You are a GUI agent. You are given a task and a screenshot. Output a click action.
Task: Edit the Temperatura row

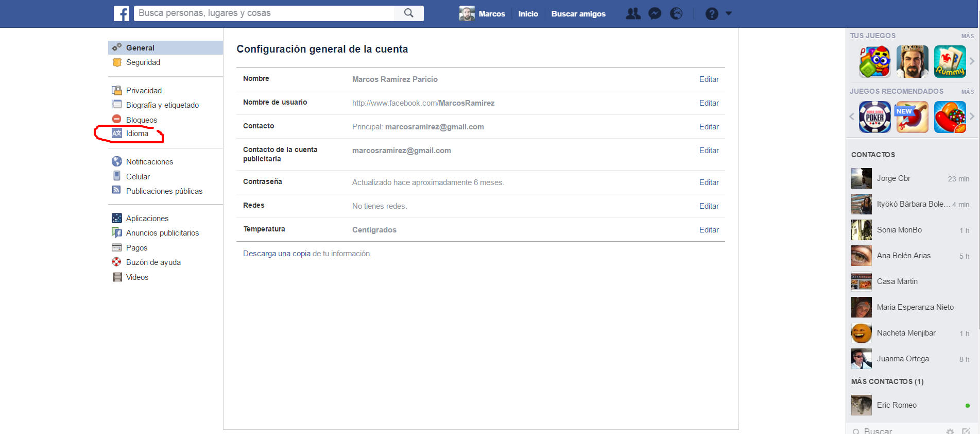click(x=709, y=230)
